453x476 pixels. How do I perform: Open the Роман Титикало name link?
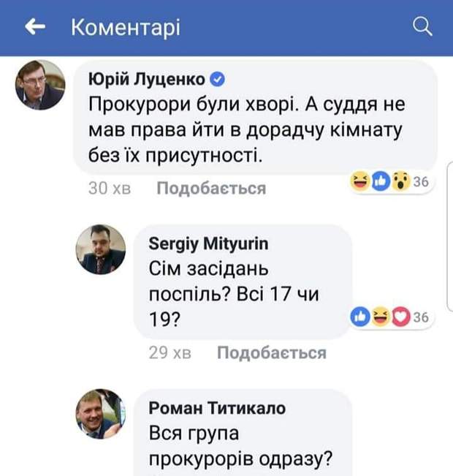(x=217, y=408)
